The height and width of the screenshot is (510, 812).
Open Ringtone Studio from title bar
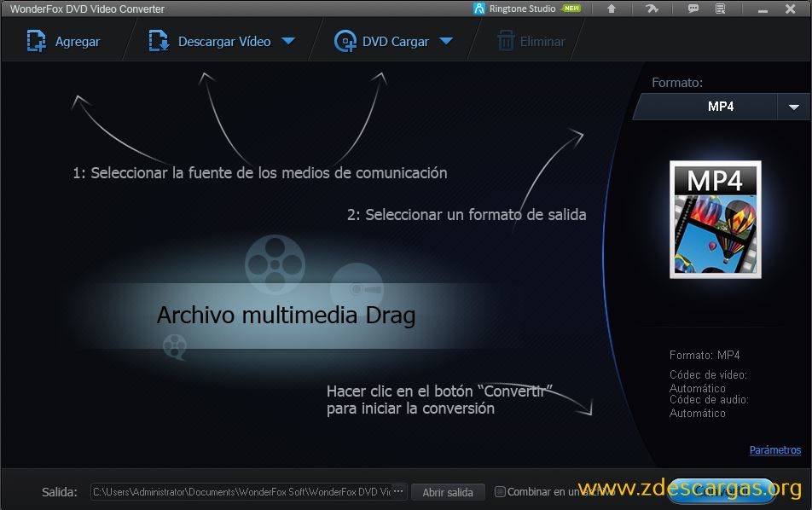click(x=515, y=9)
